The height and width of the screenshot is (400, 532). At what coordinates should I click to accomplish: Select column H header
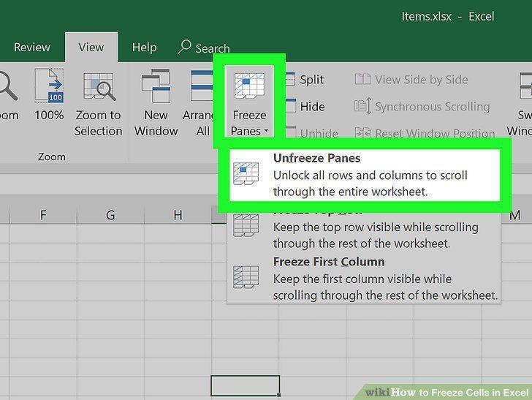(x=178, y=215)
